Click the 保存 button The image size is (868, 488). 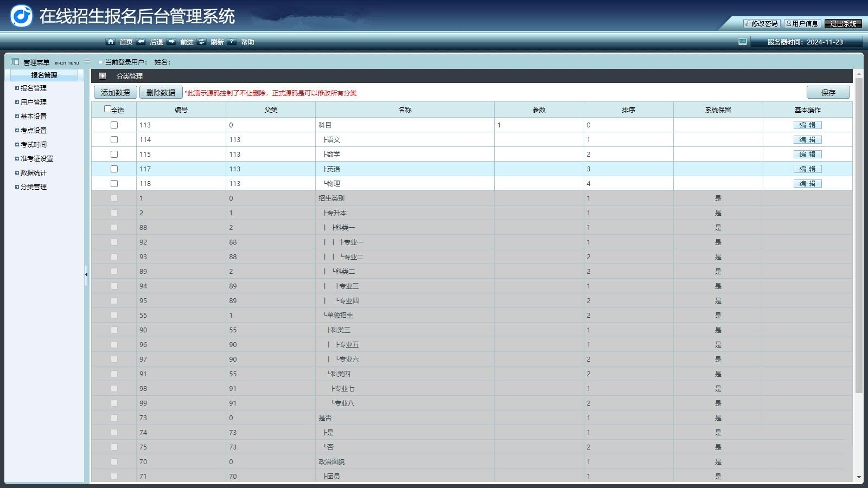[828, 93]
